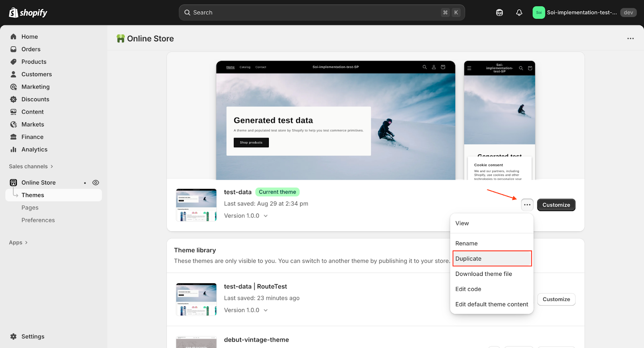644x348 pixels.
Task: Click Customize for the RouteTest theme
Action: click(556, 299)
